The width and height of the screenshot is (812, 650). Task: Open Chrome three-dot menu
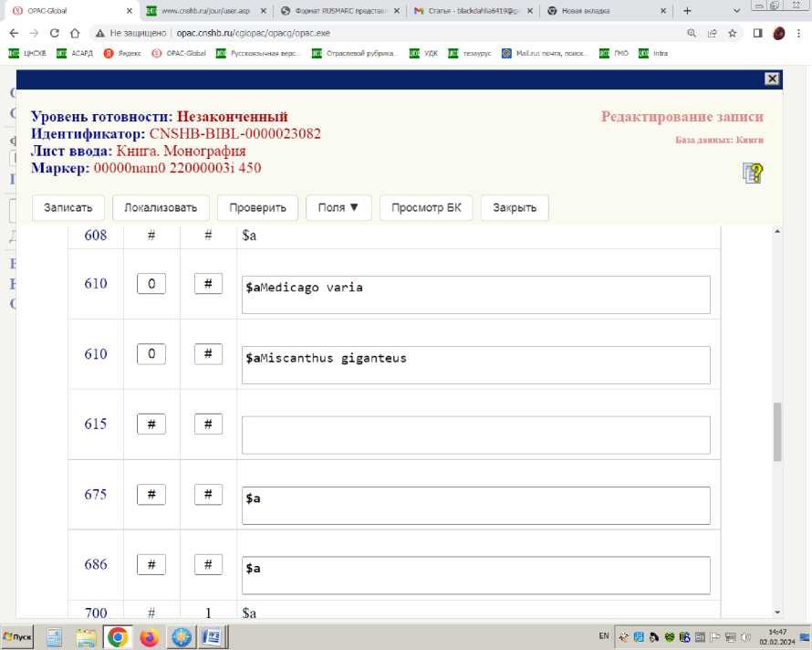tap(798, 33)
